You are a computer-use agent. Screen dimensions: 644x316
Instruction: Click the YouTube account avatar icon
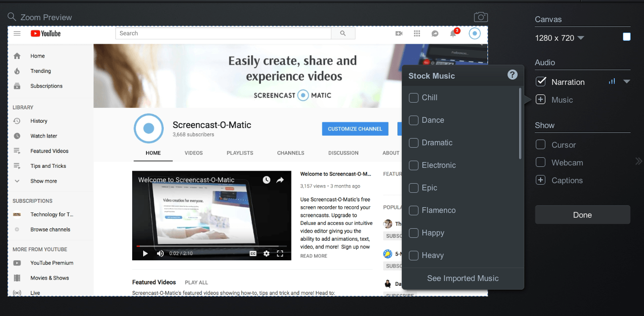coord(475,33)
